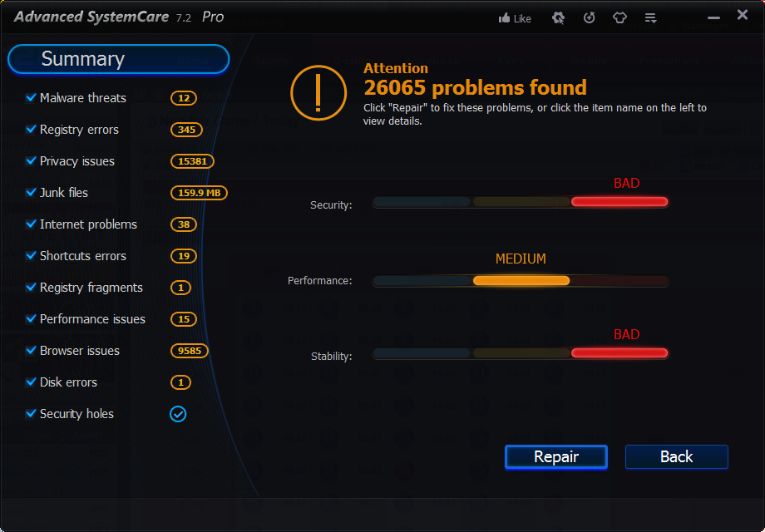Open Shortcuts errors details

(83, 256)
